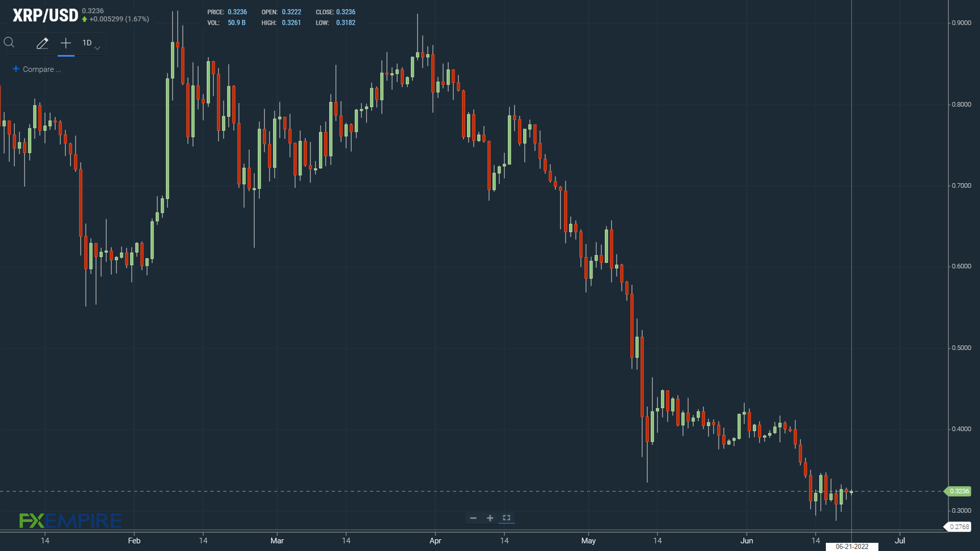The height and width of the screenshot is (551, 980).
Task: Click the Mar label on time axis
Action: [x=277, y=541]
